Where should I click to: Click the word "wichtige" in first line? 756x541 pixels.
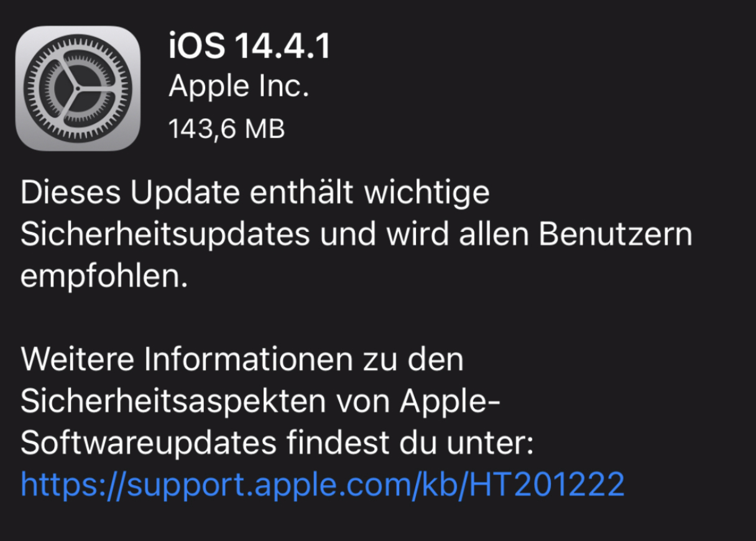pyautogui.click(x=426, y=193)
